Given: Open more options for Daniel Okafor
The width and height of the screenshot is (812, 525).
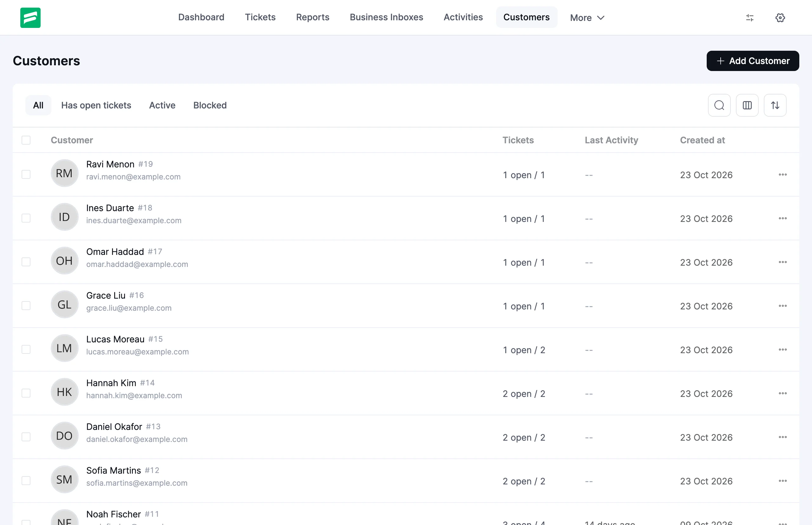Looking at the screenshot, I should click(783, 437).
